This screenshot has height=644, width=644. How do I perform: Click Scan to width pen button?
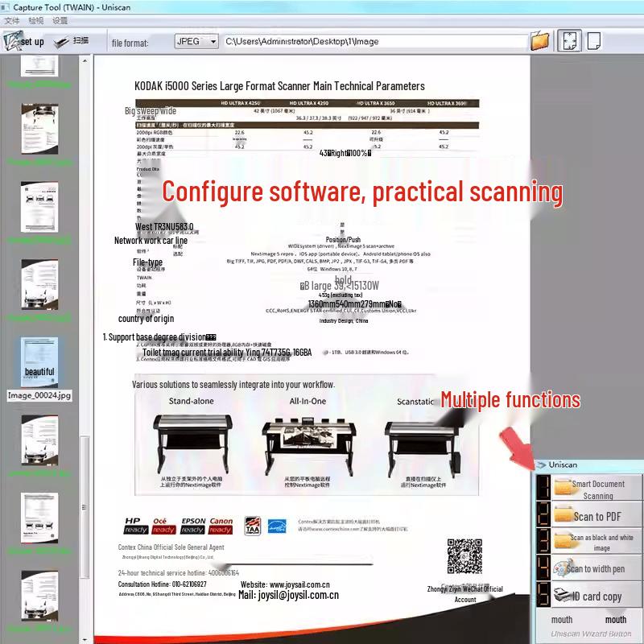pos(597,568)
